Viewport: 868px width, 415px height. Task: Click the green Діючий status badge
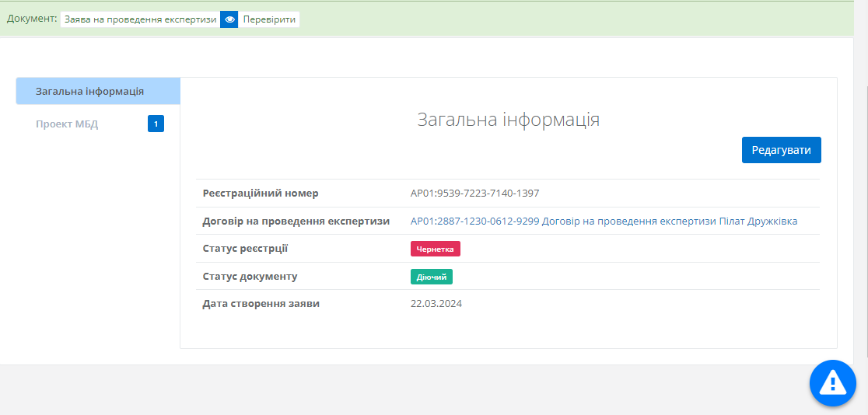click(x=431, y=277)
